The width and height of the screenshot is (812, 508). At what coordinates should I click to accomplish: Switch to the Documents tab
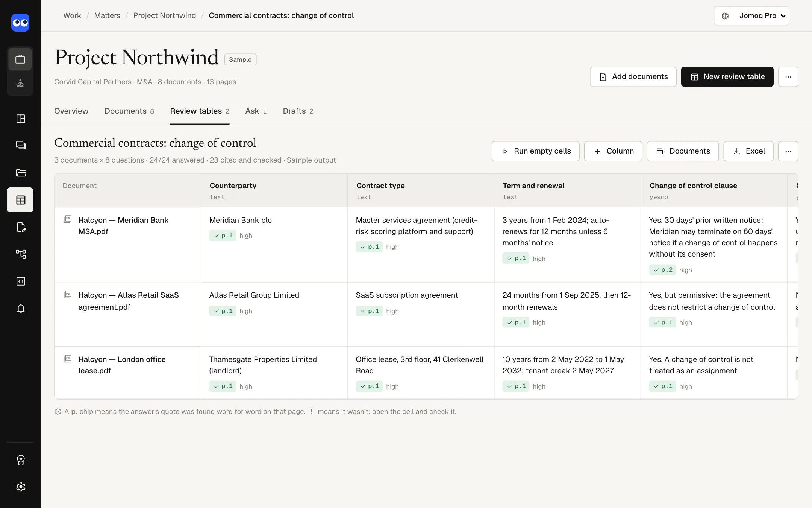click(129, 111)
